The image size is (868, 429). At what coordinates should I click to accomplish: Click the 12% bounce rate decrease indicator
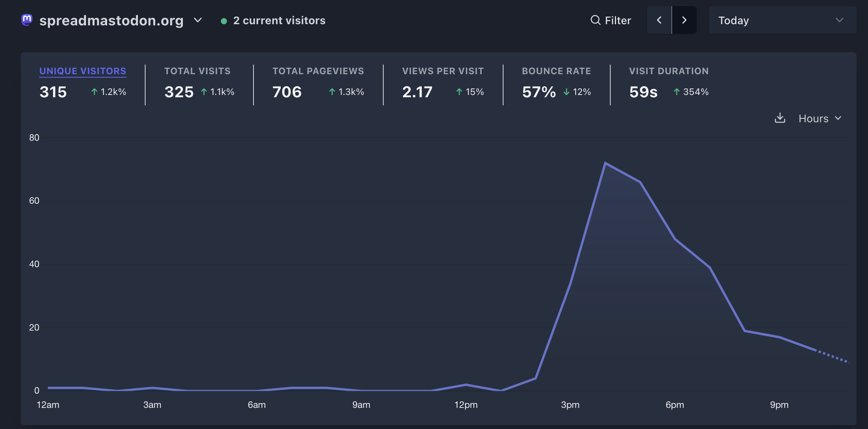pyautogui.click(x=577, y=92)
